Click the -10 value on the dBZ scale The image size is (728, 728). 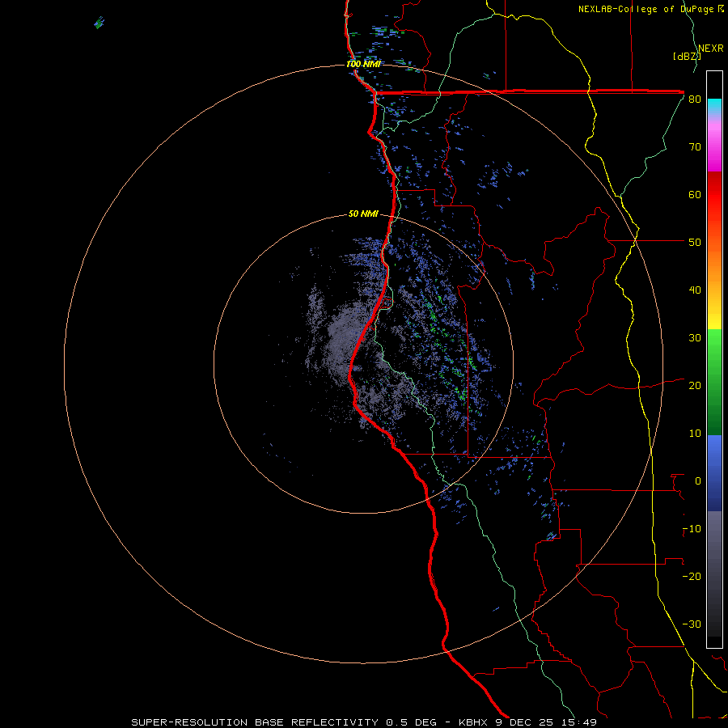coord(692,529)
